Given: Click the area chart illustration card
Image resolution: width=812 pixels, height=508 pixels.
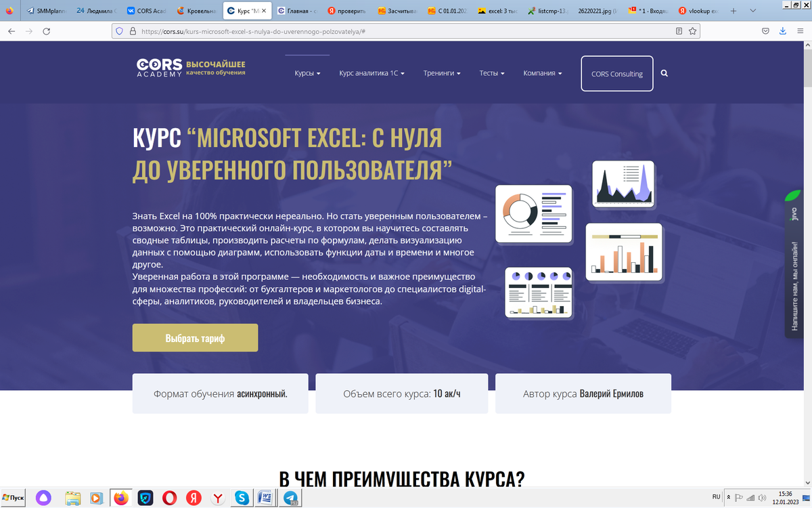Looking at the screenshot, I should (x=623, y=184).
